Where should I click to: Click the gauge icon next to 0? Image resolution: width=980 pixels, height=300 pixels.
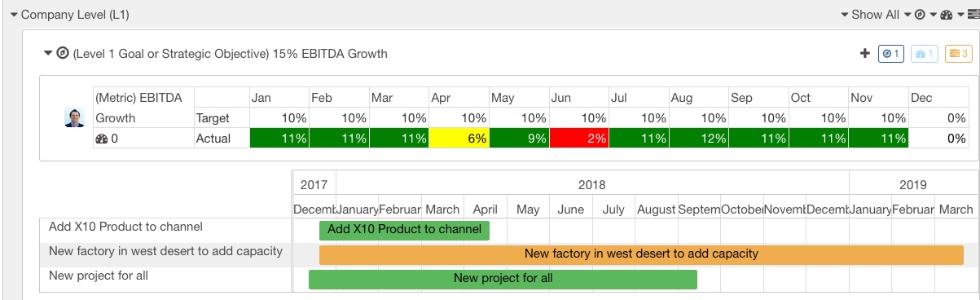coord(102,139)
